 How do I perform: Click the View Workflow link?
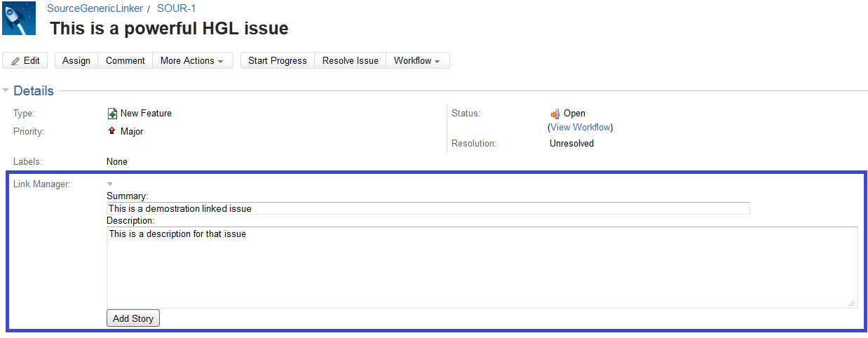pyautogui.click(x=580, y=128)
